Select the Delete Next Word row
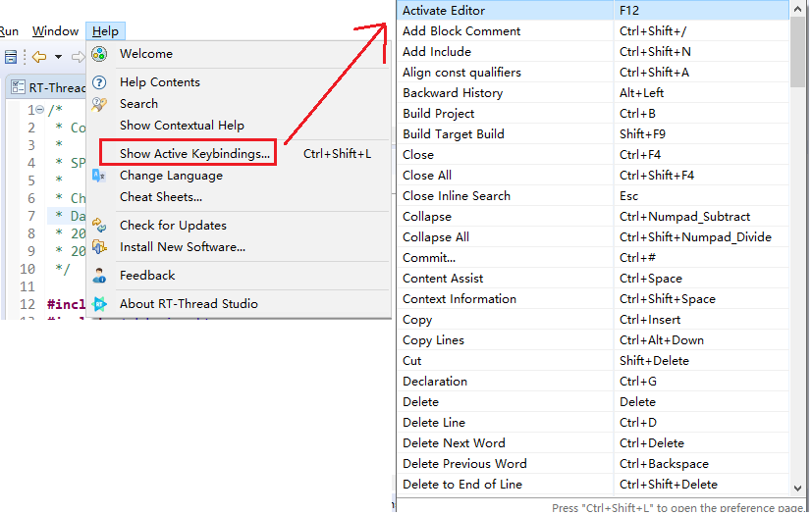This screenshot has width=812, height=515. click(x=593, y=443)
